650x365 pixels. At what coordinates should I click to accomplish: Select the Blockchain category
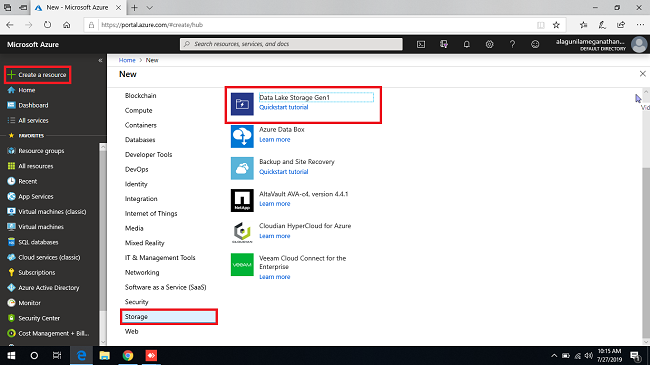(x=141, y=95)
